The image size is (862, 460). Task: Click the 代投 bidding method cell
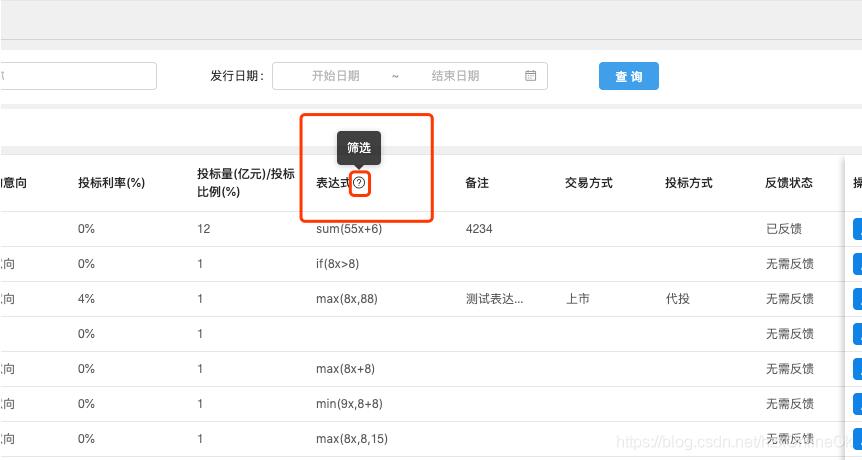(x=677, y=299)
